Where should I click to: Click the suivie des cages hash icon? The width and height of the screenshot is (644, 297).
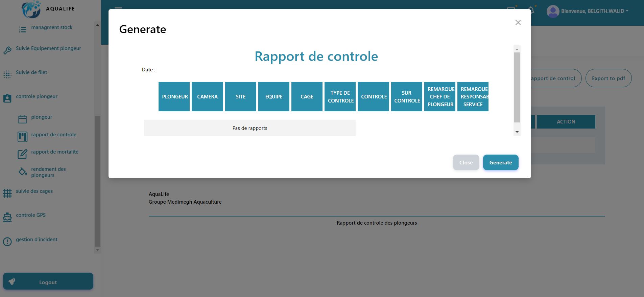click(7, 193)
